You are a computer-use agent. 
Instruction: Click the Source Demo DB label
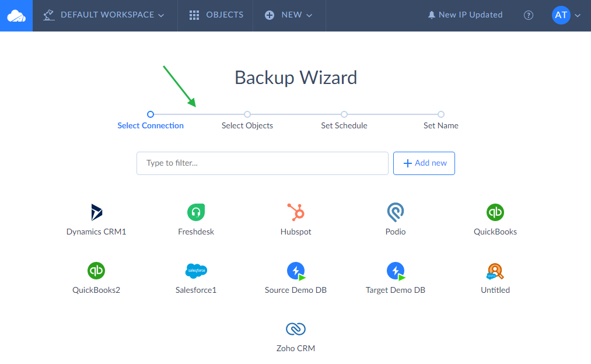(x=296, y=290)
